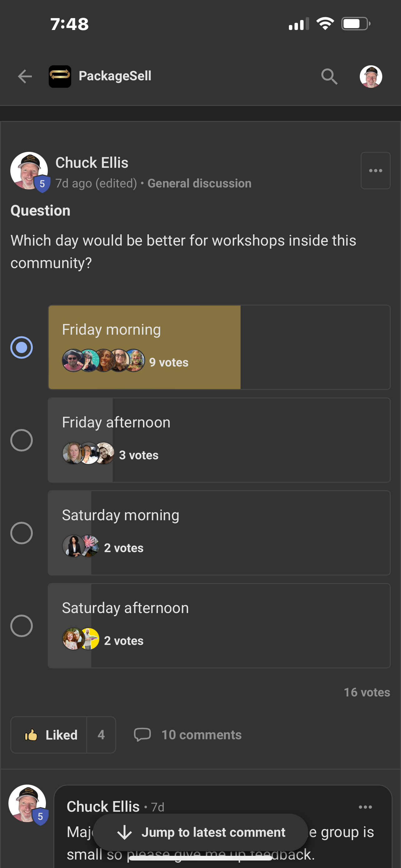Tap the back arrow to leave the post
This screenshot has width=401, height=868.
(25, 77)
